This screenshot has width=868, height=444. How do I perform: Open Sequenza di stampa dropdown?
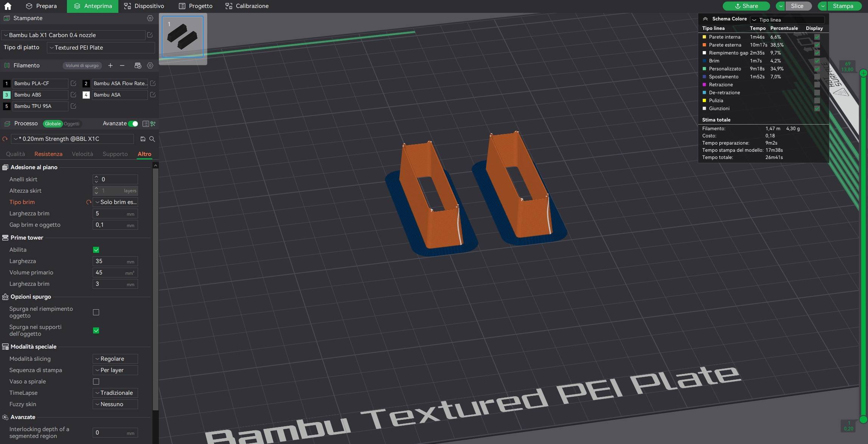pos(115,370)
